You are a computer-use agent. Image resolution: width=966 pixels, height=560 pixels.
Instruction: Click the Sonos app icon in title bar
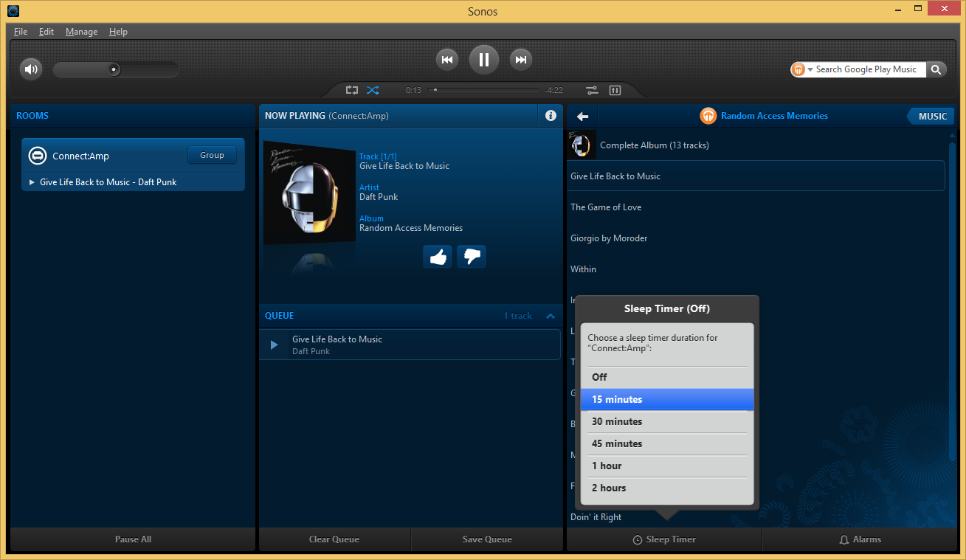(13, 10)
